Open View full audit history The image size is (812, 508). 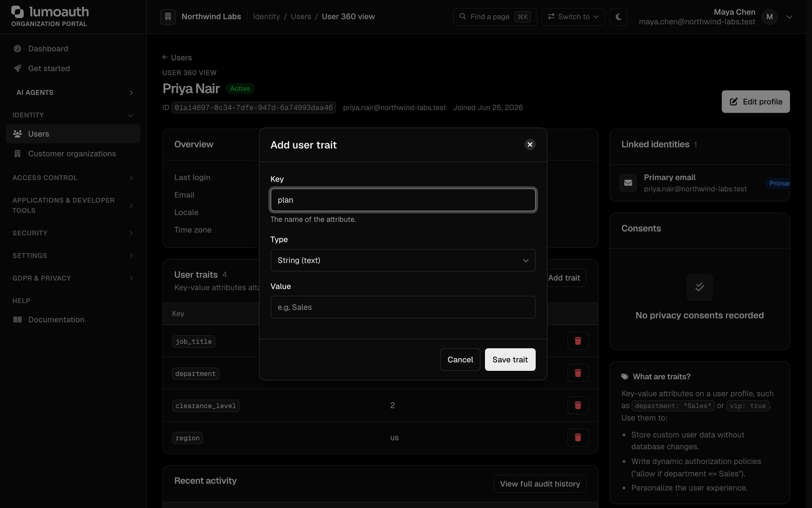[x=540, y=484]
